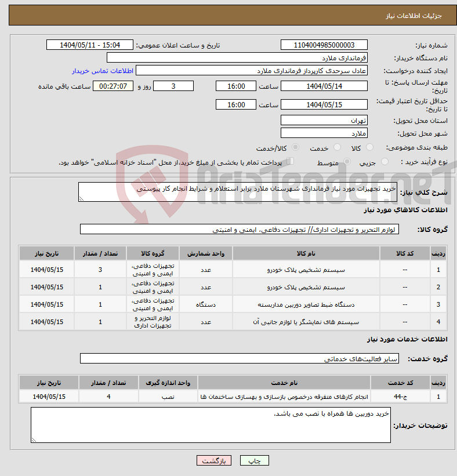The image size is (457, 476).
Task: Click row 2 item سیستم تشخیص پلاک خودرو
Action: coord(306,287)
